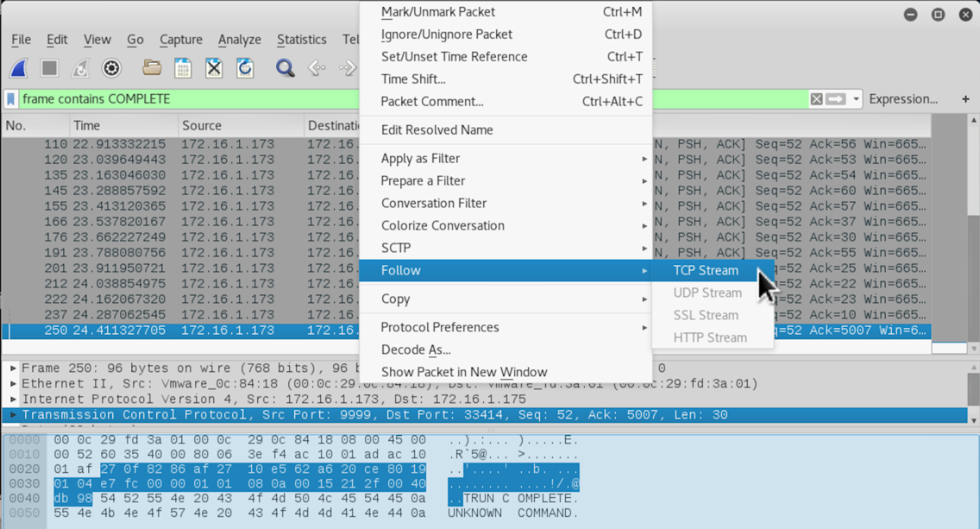Minimize the Wireshark window
980x529 pixels.
(x=911, y=15)
